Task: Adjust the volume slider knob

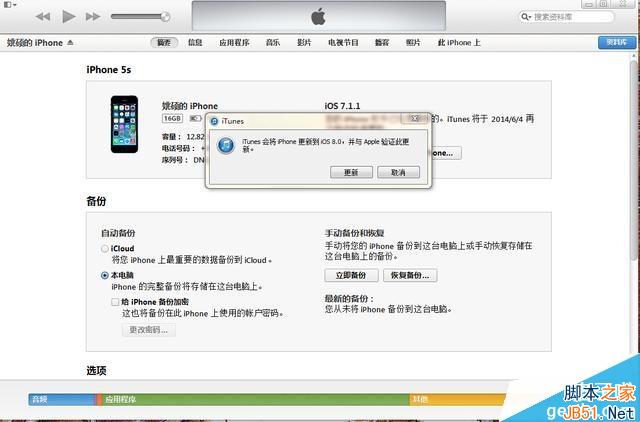Action: (165, 17)
